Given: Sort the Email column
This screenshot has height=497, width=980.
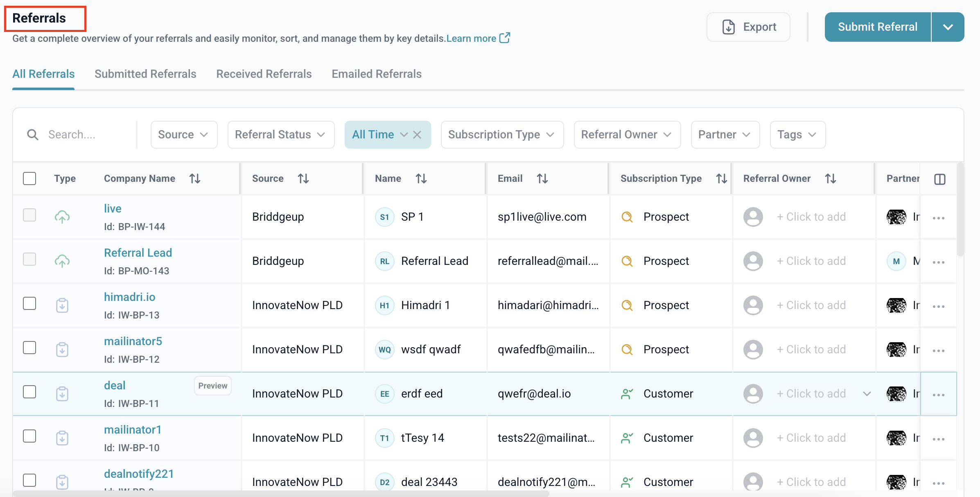Looking at the screenshot, I should pyautogui.click(x=542, y=178).
